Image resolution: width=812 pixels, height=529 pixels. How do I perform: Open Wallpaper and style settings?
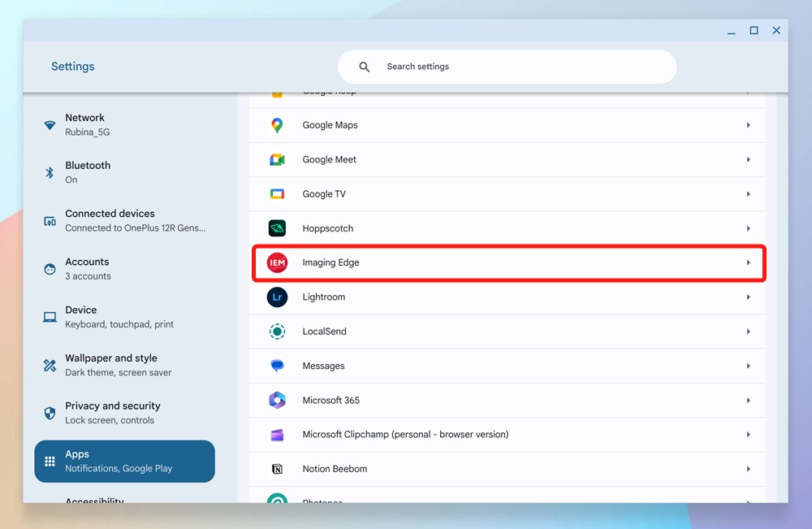pos(114,365)
